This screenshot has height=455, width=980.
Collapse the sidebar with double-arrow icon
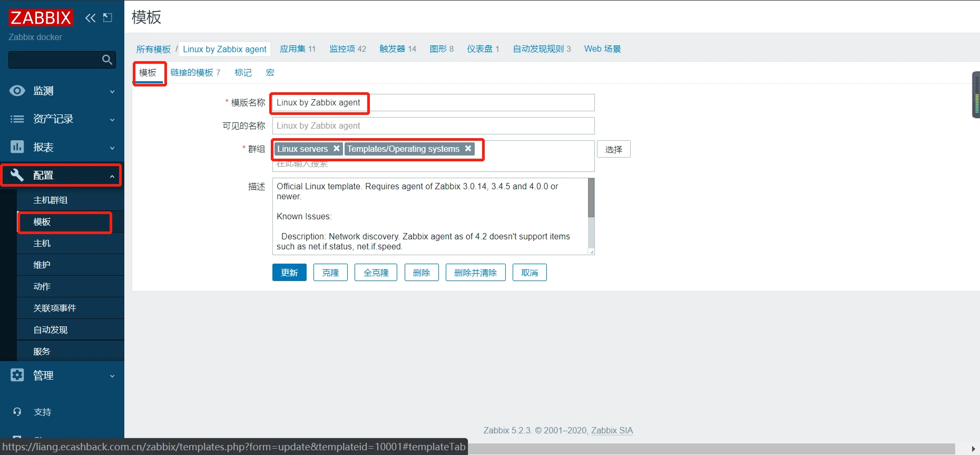(91, 18)
